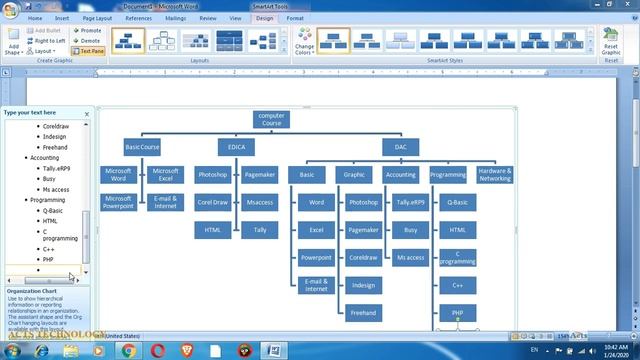Expand the Layouts gallery more arrow
This screenshot has width=640, height=360.
[x=284, y=50]
